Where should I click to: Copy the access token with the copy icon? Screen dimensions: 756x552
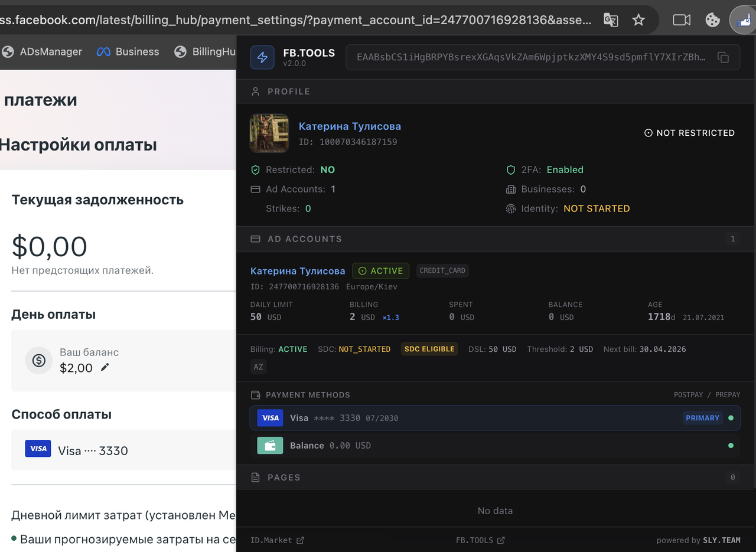(x=723, y=57)
